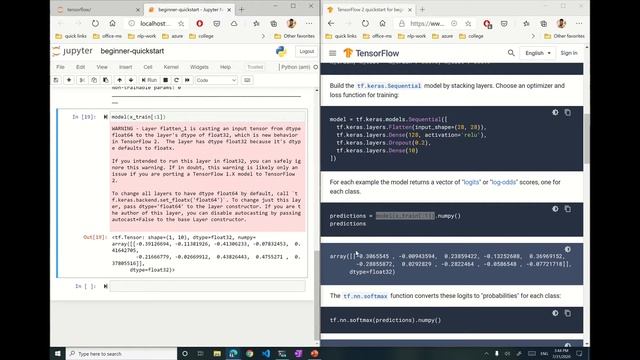The width and height of the screenshot is (640, 360).
Task: Cut selected cell using the scissors icon
Action: 82,80
